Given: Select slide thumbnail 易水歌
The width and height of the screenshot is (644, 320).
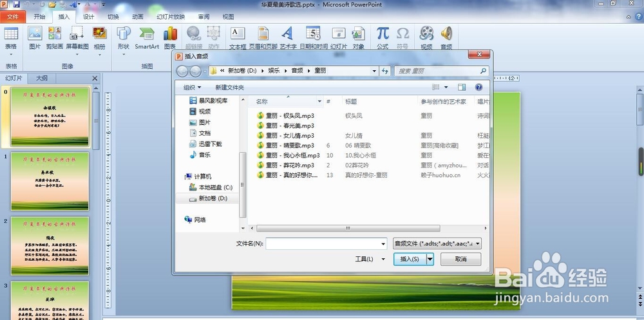Looking at the screenshot, I should [50, 181].
